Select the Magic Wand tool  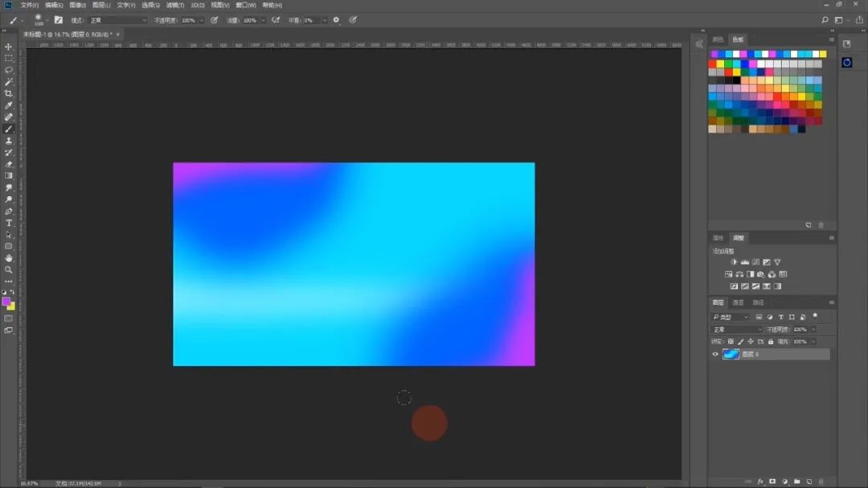[x=8, y=82]
